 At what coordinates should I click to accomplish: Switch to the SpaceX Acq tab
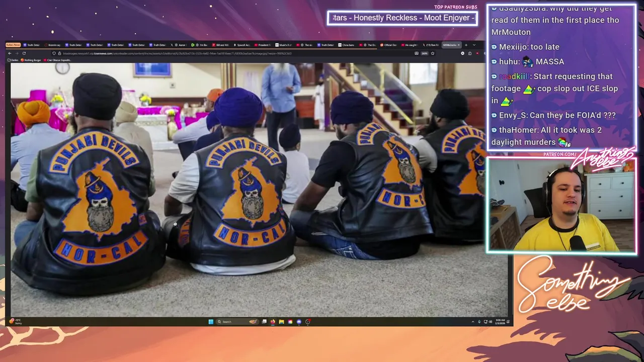(x=241, y=45)
